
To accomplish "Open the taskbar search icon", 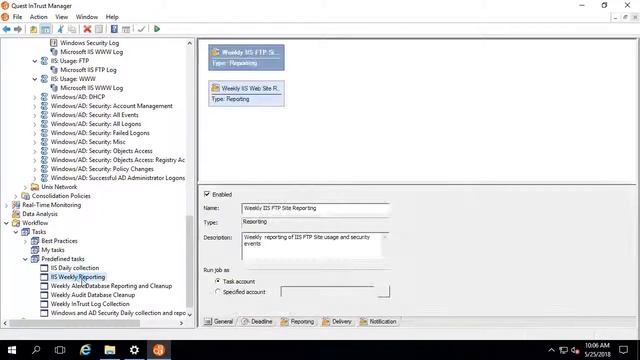I will pyautogui.click(x=36, y=350).
